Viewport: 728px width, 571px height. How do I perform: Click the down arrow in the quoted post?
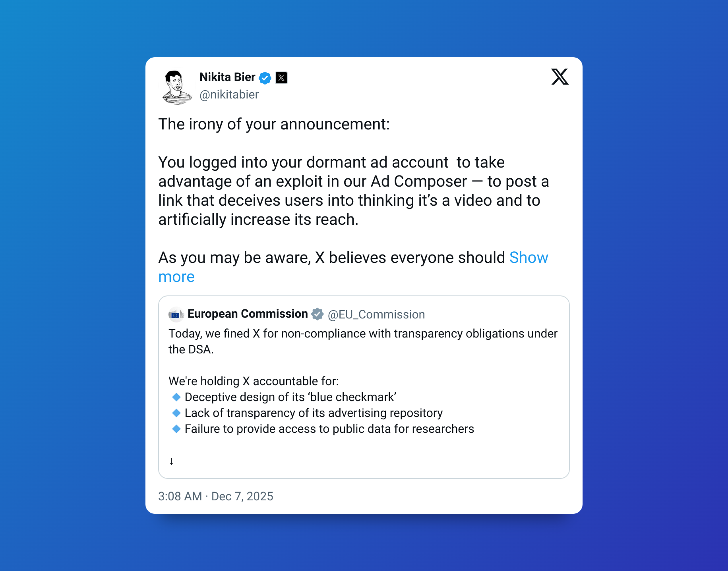point(171,461)
